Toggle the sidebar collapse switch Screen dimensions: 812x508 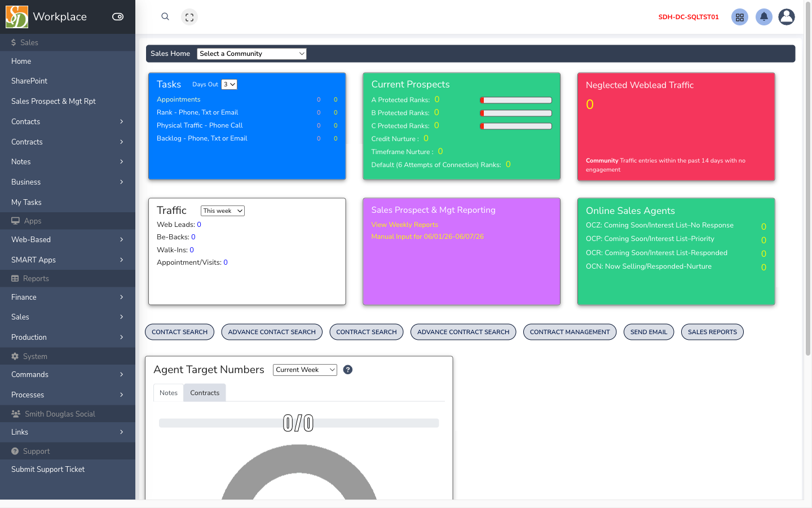pyautogui.click(x=118, y=17)
